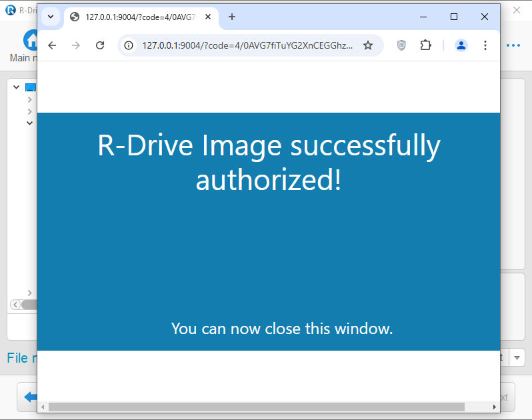
Task: Close the 127.0.0.1:9004 tab
Action: click(208, 17)
